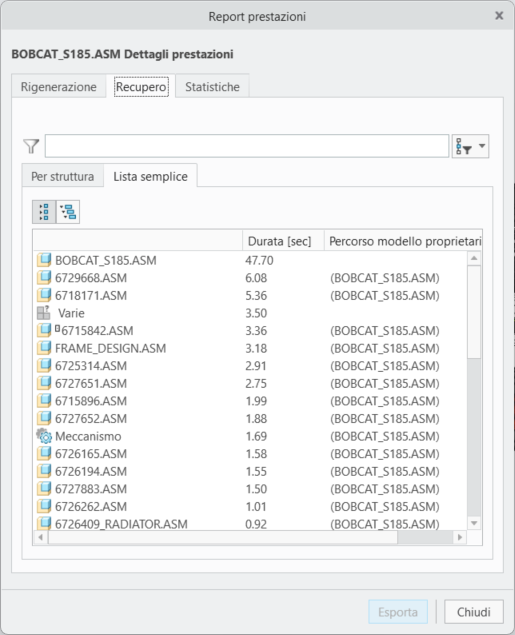The width and height of the screenshot is (515, 635).
Task: Click the Meccanismo gear icon
Action: pos(44,436)
